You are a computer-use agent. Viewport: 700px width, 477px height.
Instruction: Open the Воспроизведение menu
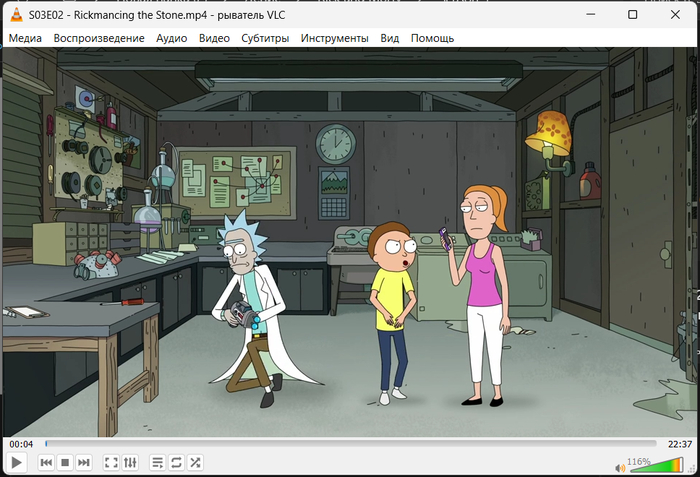(99, 38)
